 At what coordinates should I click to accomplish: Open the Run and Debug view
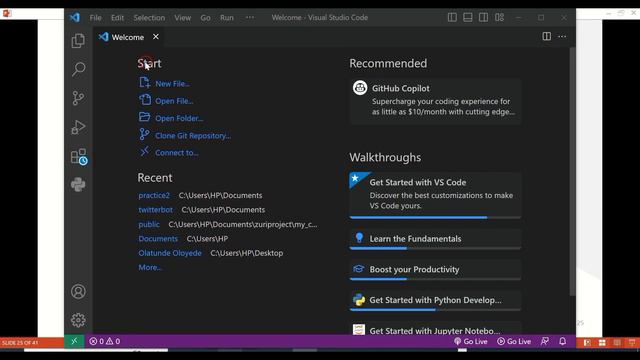click(78, 127)
